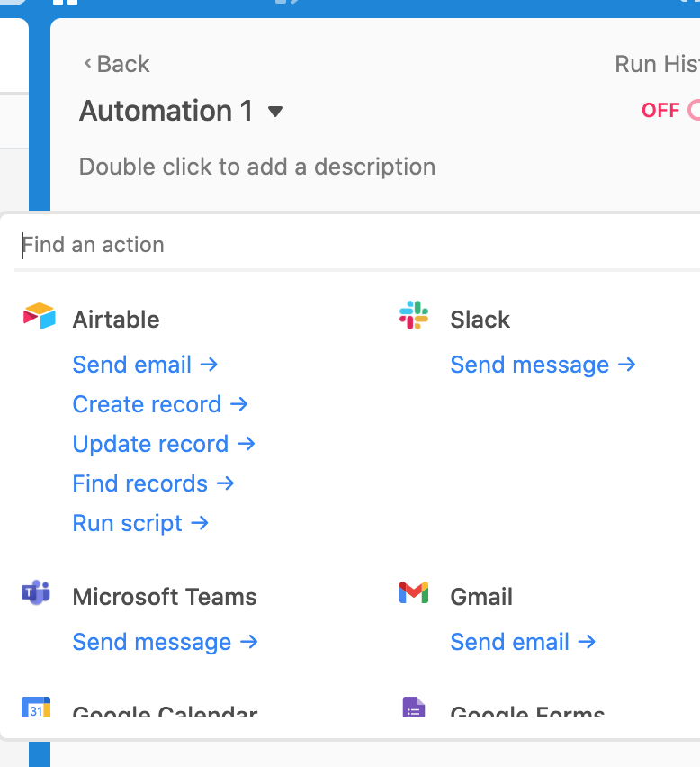Choose Run script action
This screenshot has width=700, height=767.
(140, 523)
